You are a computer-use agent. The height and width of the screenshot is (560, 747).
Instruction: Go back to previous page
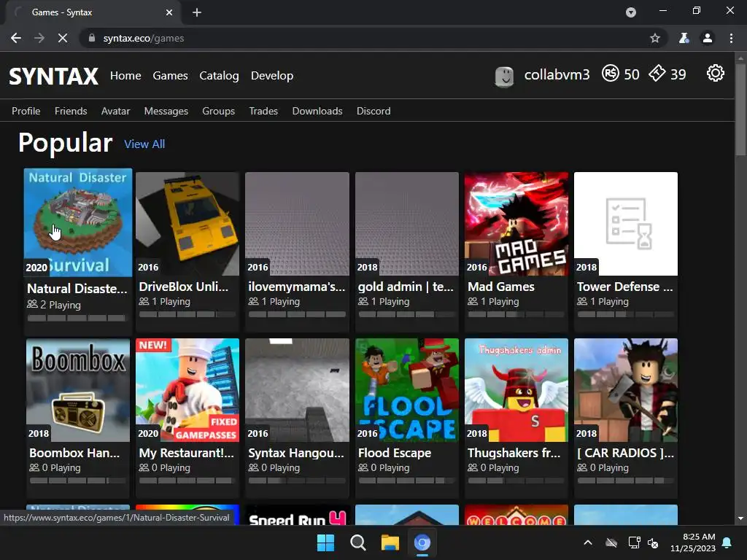[16, 38]
